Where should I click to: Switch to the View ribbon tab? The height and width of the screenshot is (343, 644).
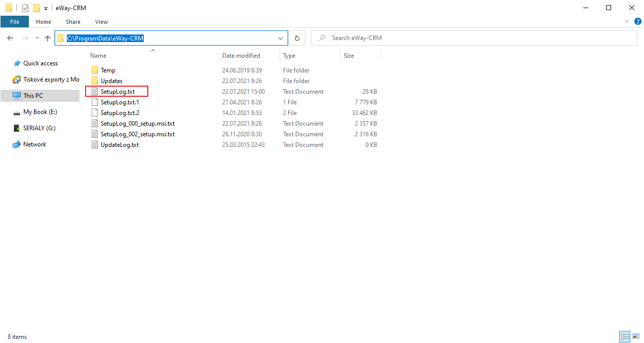[101, 22]
